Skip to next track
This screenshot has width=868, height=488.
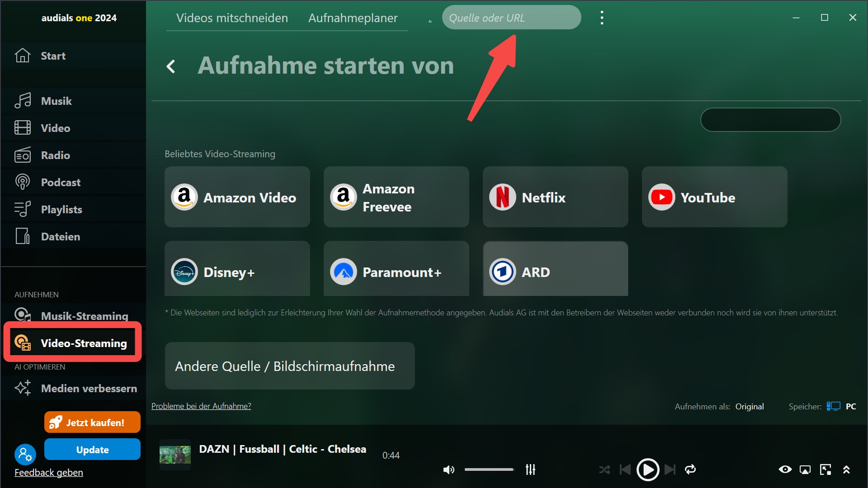click(670, 470)
